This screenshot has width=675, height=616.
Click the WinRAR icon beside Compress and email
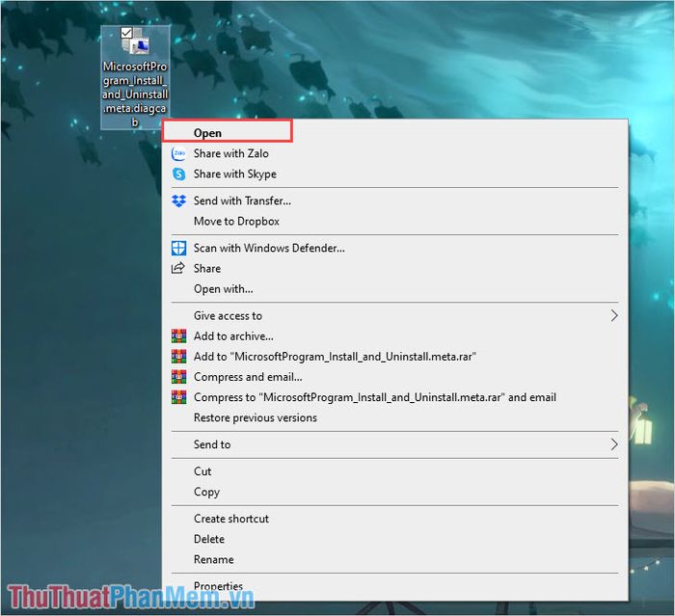click(x=178, y=377)
